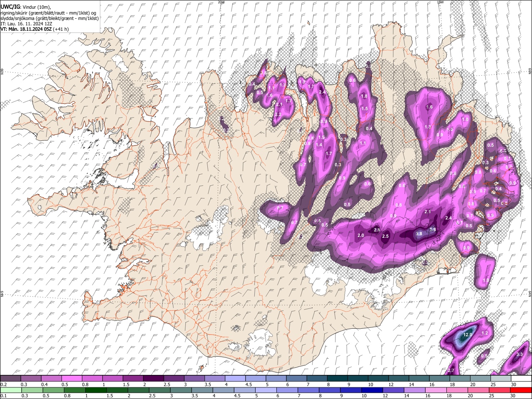Click the 15W longitude label
Viewport: 532px width, 399px height.
point(441,2)
